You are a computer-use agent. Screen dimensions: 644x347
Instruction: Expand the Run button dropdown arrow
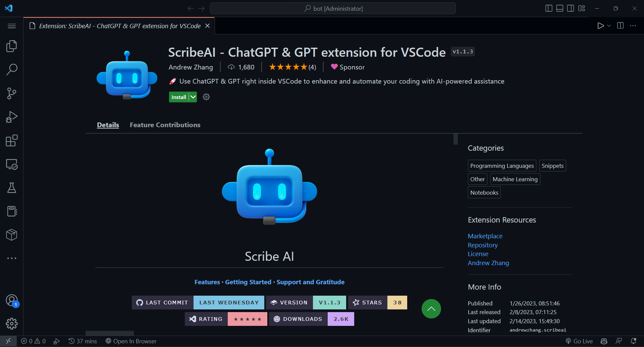(609, 26)
